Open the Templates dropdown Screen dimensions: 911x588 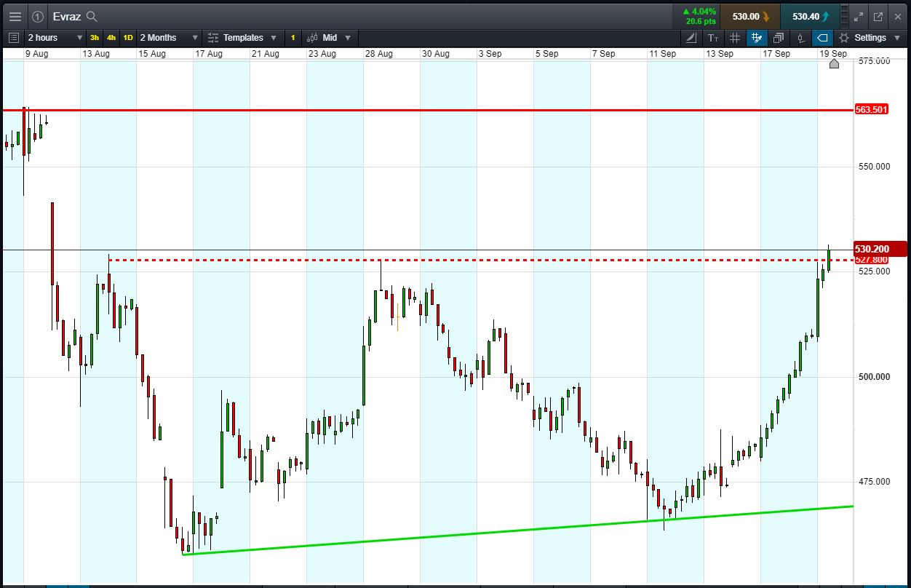242,38
